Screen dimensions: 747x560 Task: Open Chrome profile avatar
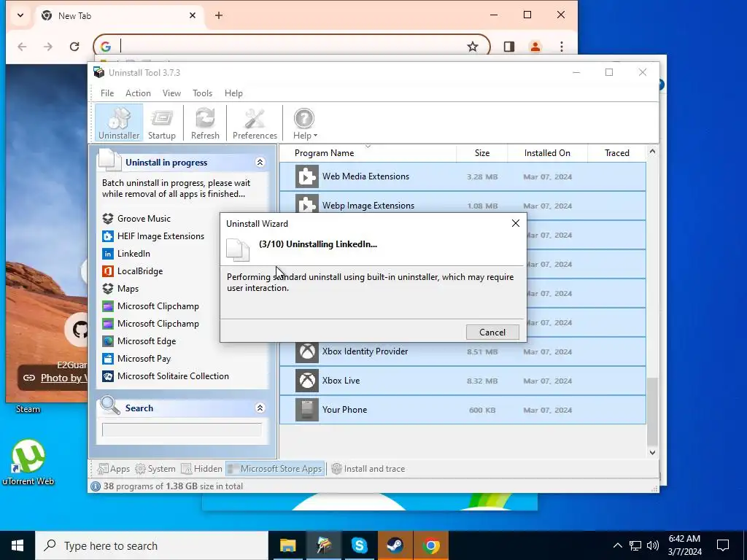(535, 47)
